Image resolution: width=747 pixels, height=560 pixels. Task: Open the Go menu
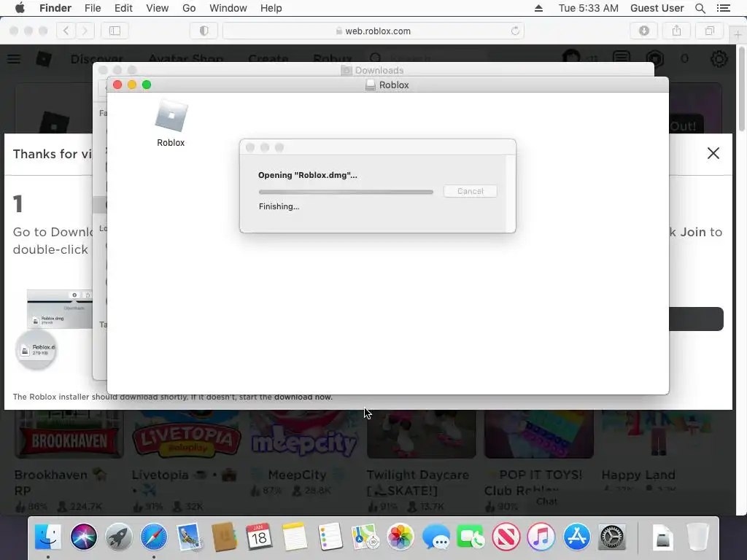tap(189, 8)
